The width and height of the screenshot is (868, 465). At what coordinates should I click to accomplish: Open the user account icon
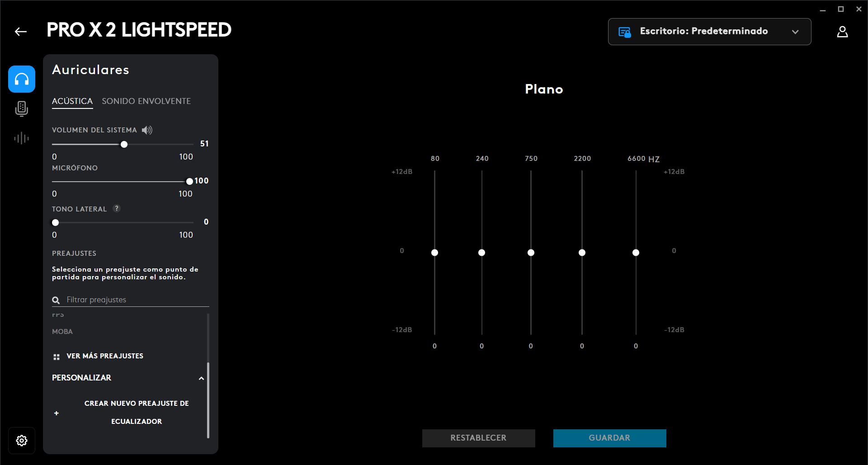[842, 32]
